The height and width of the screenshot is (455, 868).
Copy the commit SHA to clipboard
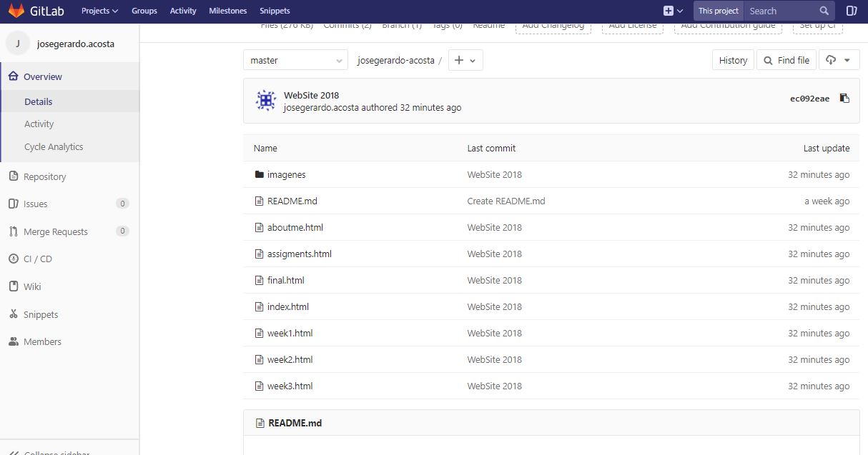tap(844, 99)
